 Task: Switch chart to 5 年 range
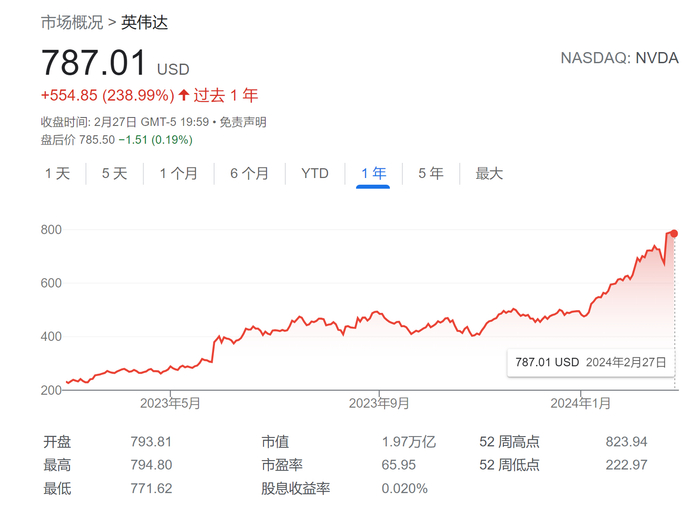(x=431, y=173)
